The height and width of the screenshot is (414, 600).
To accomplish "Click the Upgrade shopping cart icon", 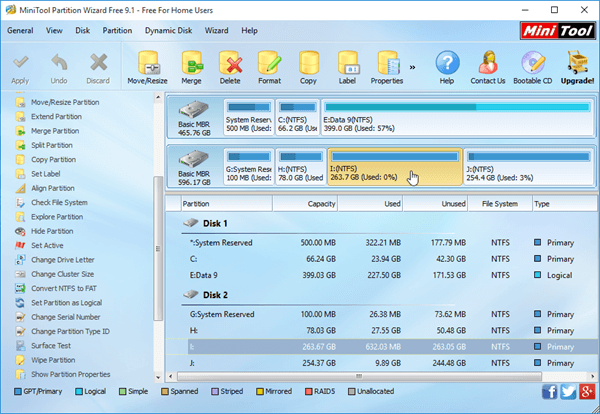I will (x=577, y=62).
